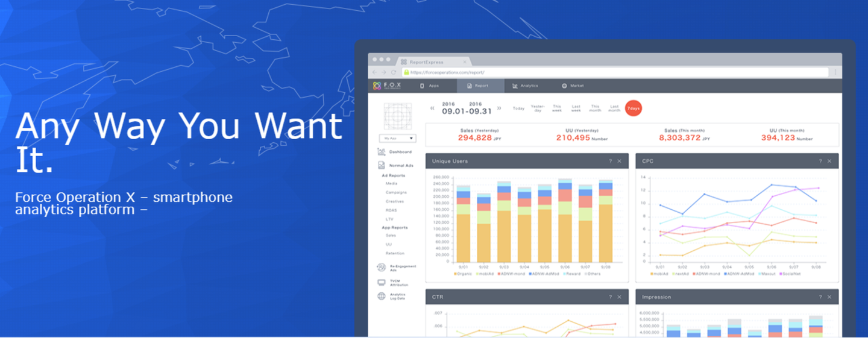868x349 pixels.
Task: Close the Impression panel
Action: click(829, 297)
